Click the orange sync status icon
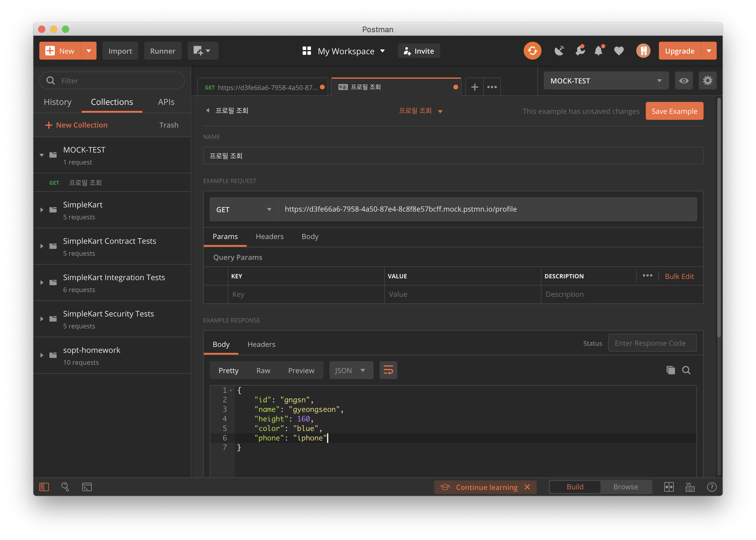This screenshot has width=756, height=540. [x=532, y=51]
